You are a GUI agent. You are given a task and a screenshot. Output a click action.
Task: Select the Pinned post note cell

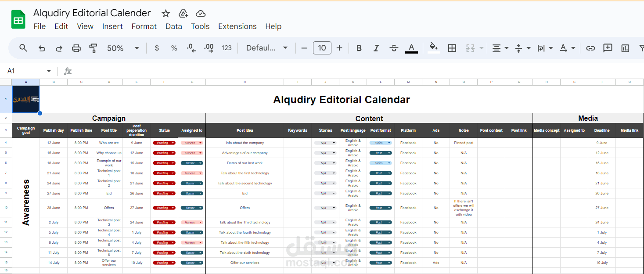[x=464, y=143]
